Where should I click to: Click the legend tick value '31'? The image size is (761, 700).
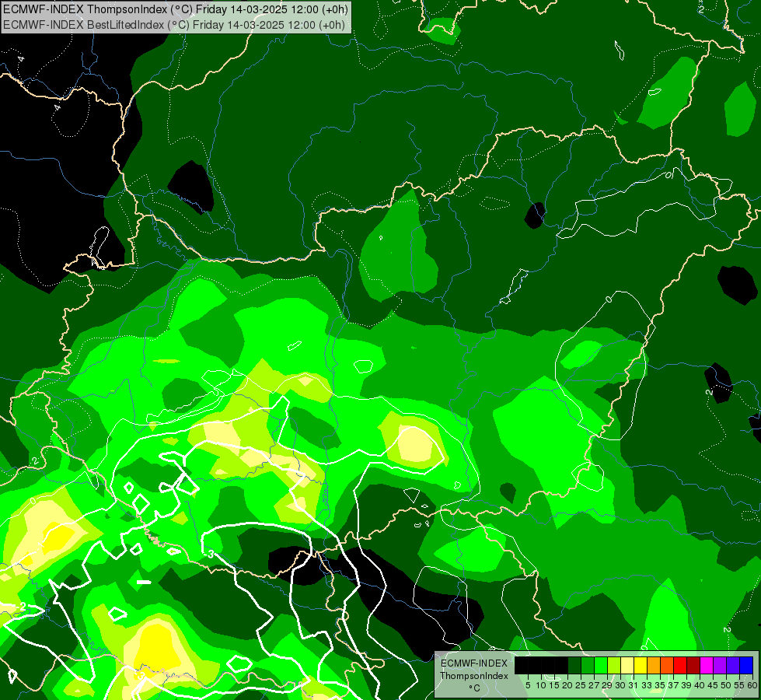(x=634, y=685)
